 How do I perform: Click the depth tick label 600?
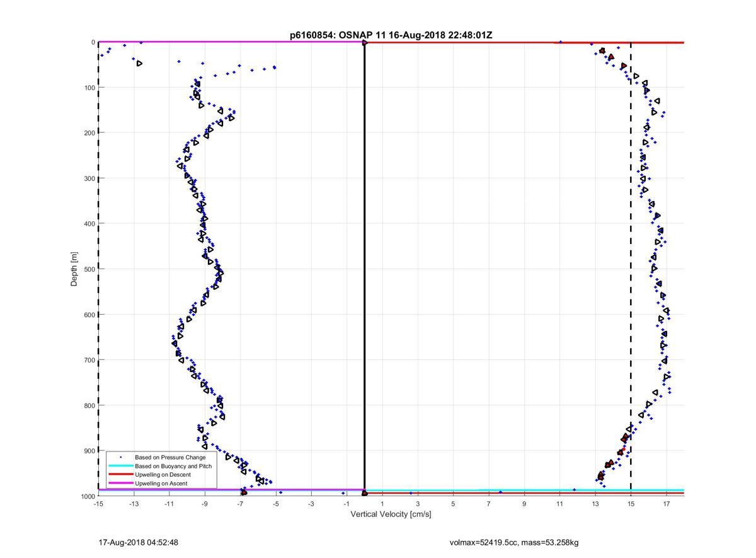tap(89, 315)
